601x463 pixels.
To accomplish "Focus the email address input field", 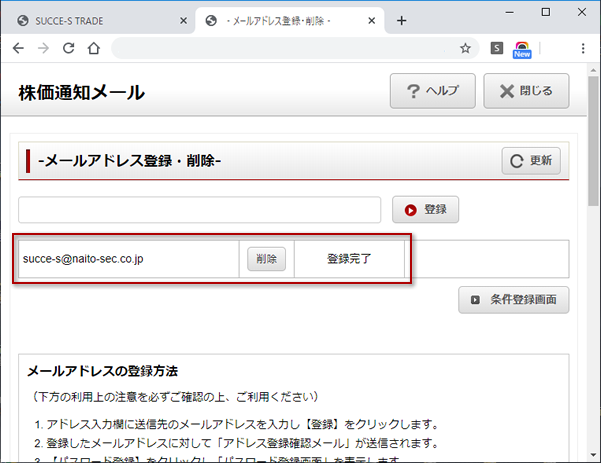I will [x=199, y=210].
